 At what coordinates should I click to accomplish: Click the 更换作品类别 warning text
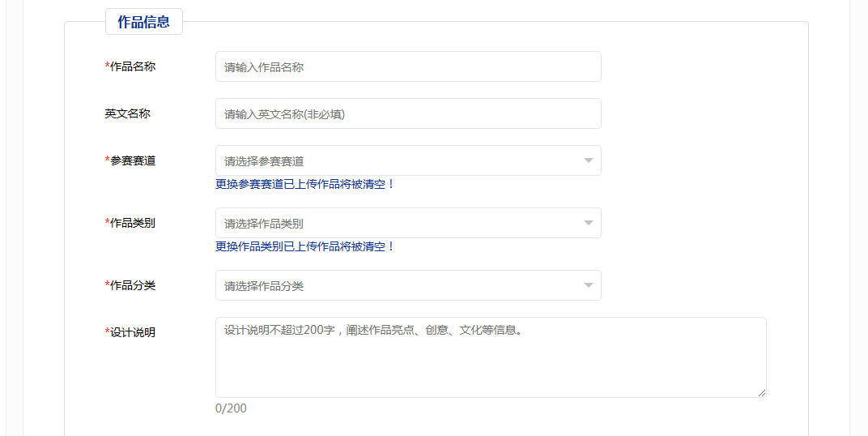(304, 246)
